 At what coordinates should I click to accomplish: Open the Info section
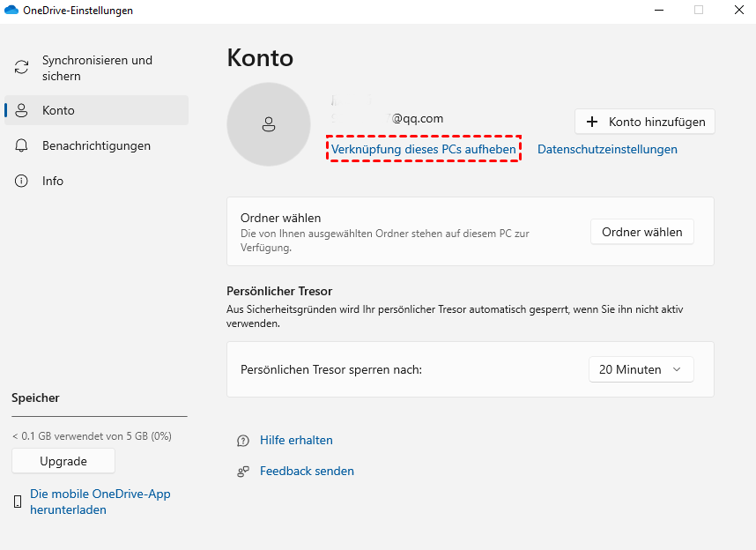53,181
